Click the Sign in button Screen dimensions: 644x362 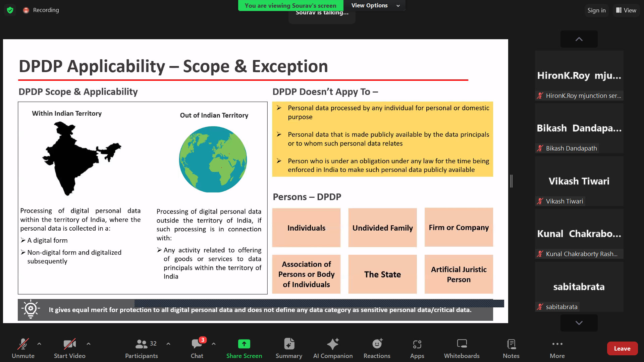[x=596, y=10]
